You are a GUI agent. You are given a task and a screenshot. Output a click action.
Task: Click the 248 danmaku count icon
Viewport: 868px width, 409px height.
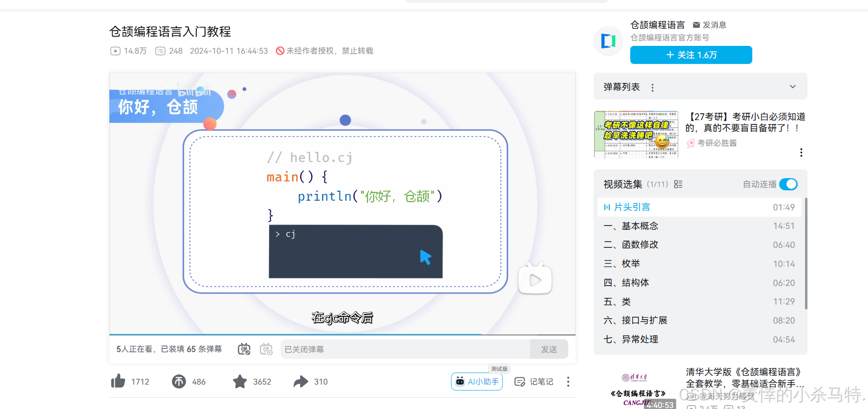(x=160, y=51)
